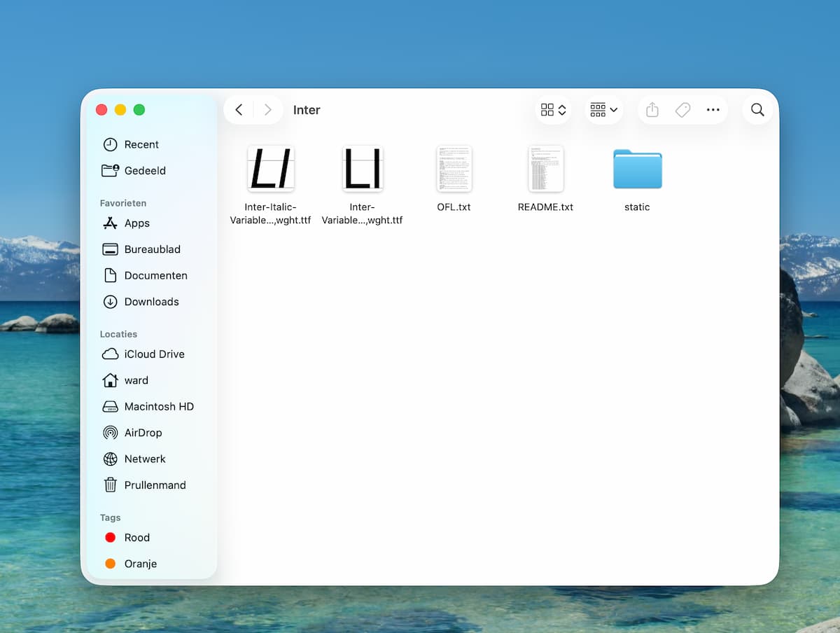Filter by the Oranje tag
Viewport: 840px width, 633px height.
click(140, 564)
